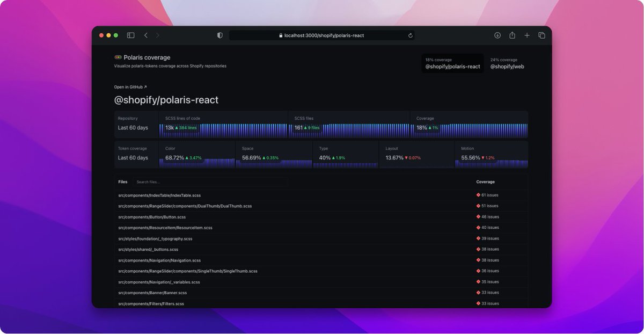The width and height of the screenshot is (644, 334).
Task: Click the 46 issues badge
Action: point(488,217)
